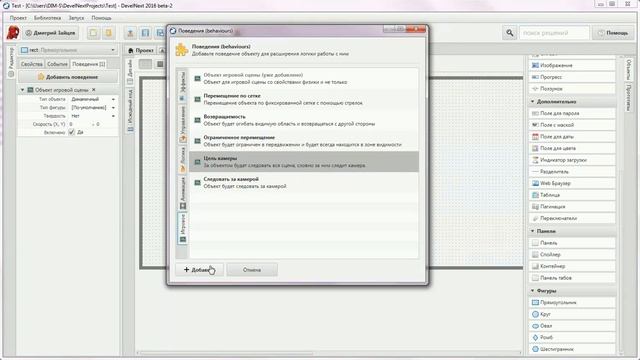Viewport: 640px width, 360px height.
Task: Select the Индикатор загрузки component
Action: pos(572,160)
